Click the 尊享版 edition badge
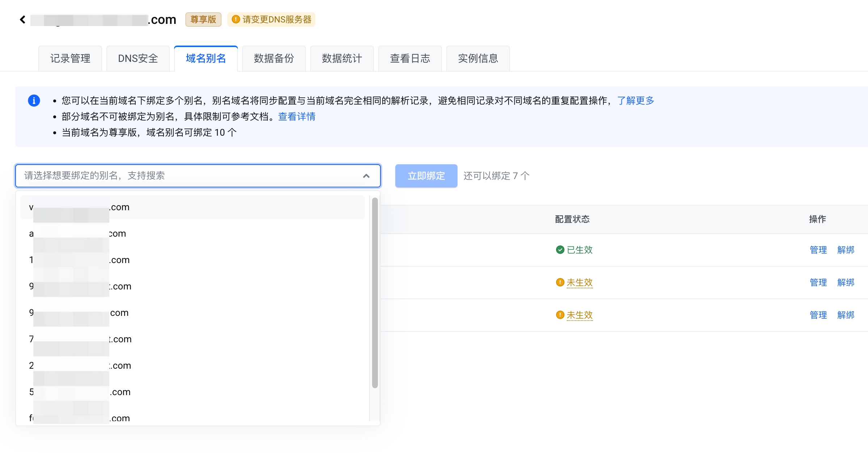This screenshot has height=453, width=868. 203,20
